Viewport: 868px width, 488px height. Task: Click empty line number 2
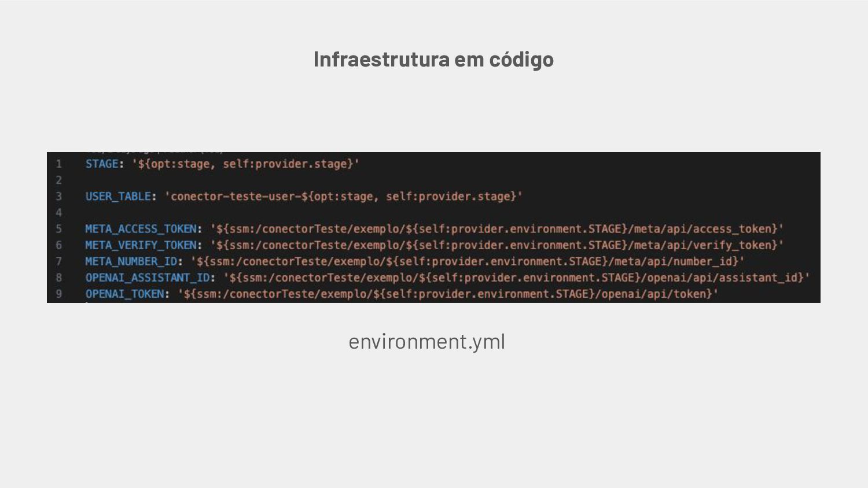(58, 180)
